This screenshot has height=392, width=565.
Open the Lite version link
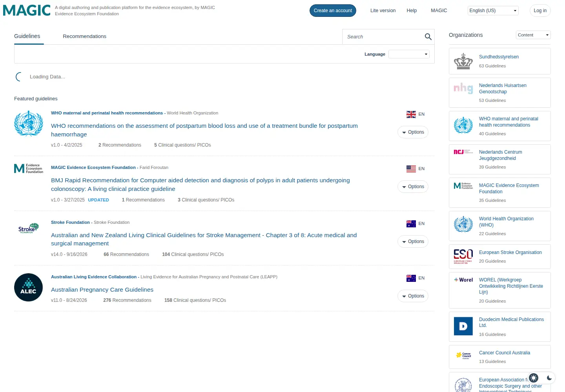coord(383,11)
